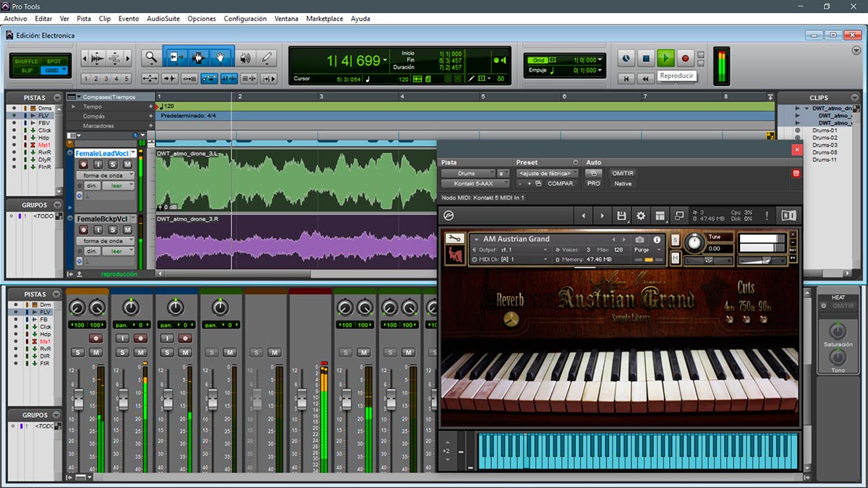This screenshot has height=488, width=868.
Task: Open Configuración menu
Action: [x=245, y=19]
